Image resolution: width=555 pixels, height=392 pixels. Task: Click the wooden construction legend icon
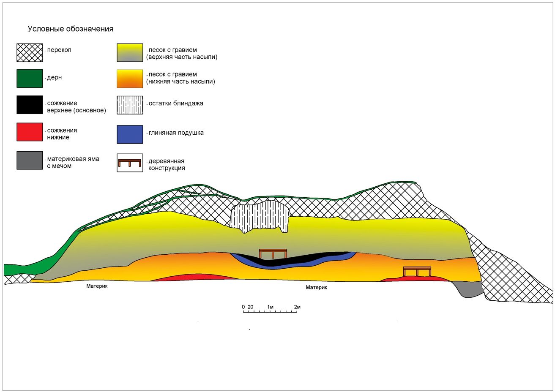pos(130,163)
